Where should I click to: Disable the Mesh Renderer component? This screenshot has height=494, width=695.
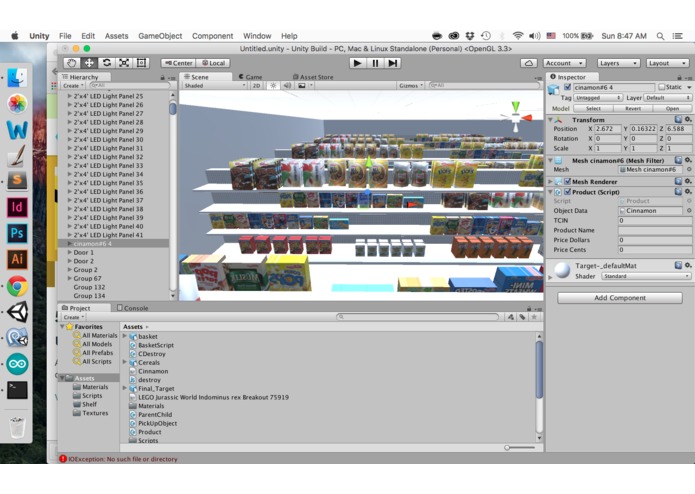[567, 182]
